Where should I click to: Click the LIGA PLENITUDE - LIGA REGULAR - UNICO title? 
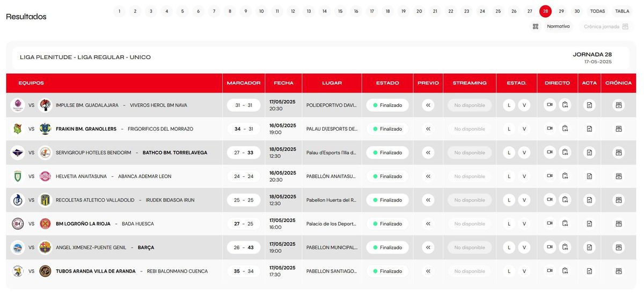pos(85,57)
